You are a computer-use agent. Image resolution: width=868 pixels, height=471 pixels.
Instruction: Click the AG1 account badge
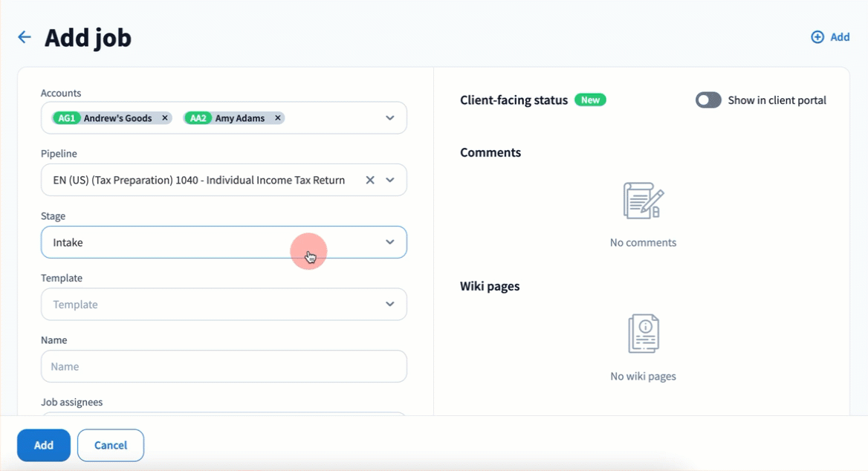coord(66,118)
